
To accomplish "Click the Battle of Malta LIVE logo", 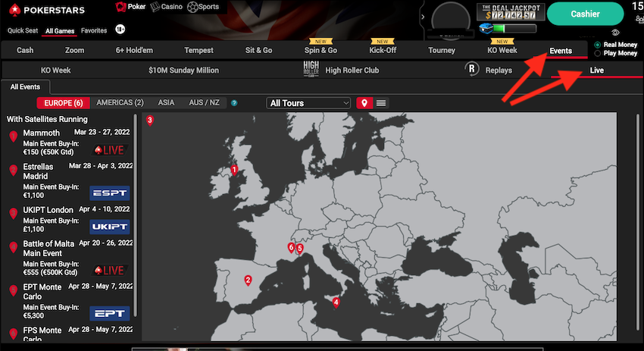I will pyautogui.click(x=109, y=271).
